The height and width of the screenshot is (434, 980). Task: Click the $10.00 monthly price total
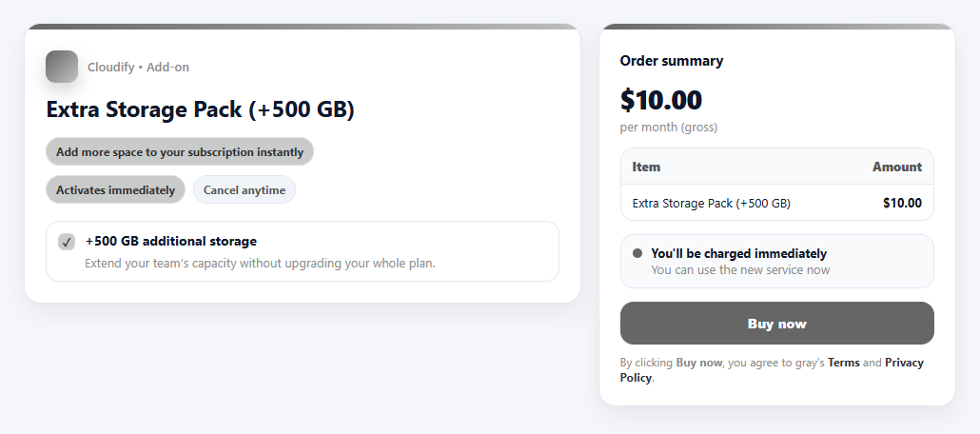661,100
